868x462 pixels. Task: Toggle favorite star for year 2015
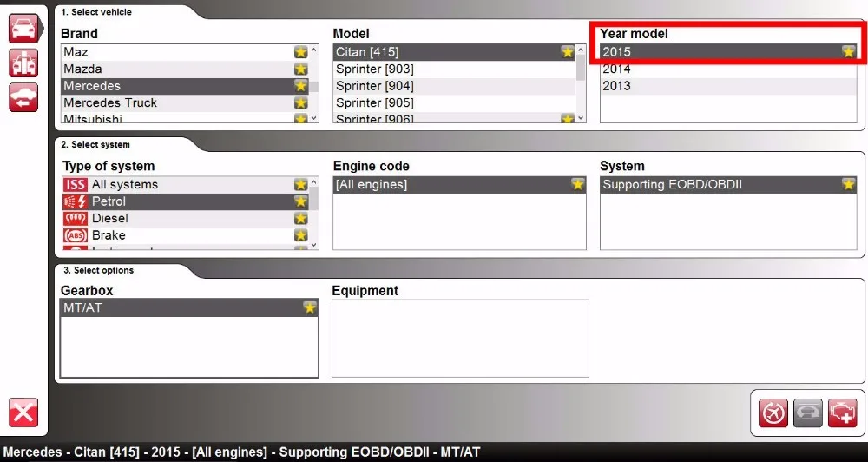(849, 52)
